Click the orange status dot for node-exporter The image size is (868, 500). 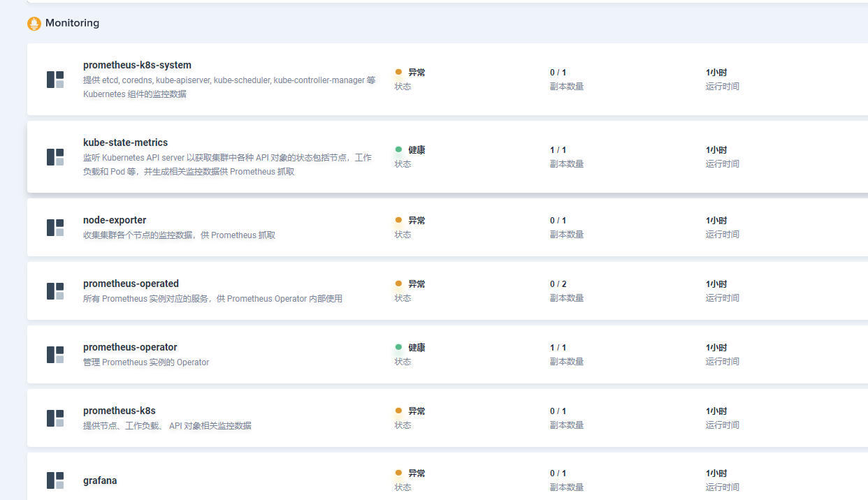(x=398, y=220)
